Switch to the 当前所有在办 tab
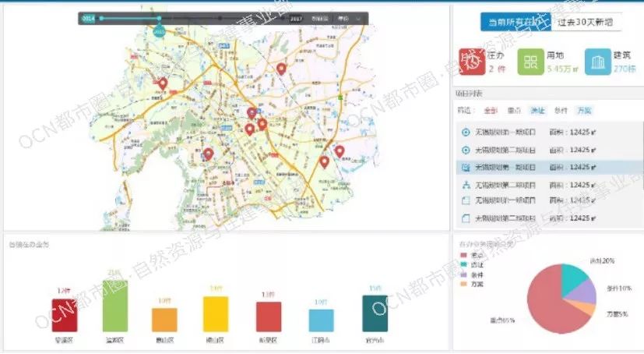Screen dimensions: 644x354 click(516, 22)
